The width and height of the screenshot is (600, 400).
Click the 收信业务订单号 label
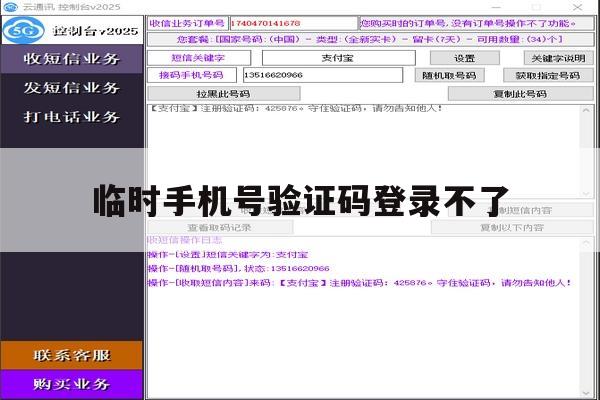188,23
